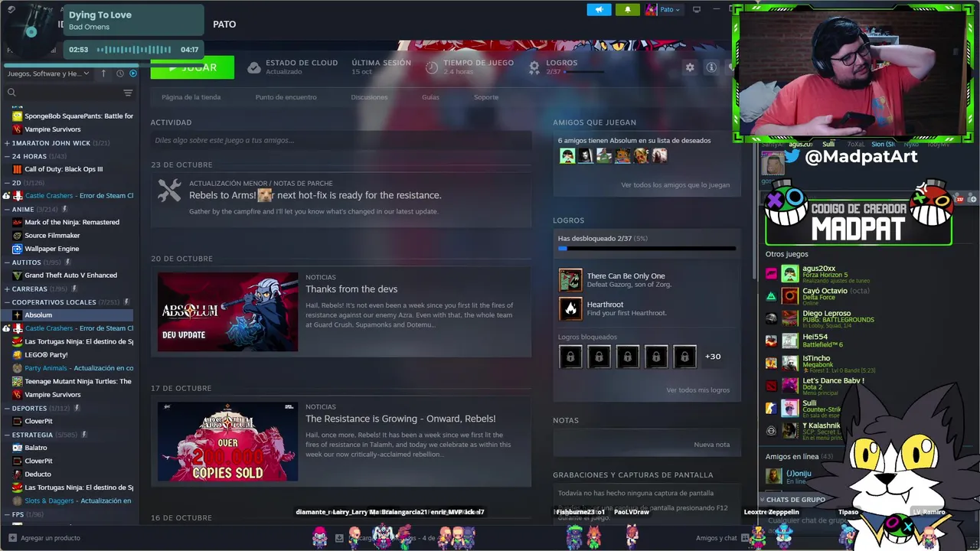Expand the CARRERAS category
The width and height of the screenshot is (980, 551).
(38, 289)
